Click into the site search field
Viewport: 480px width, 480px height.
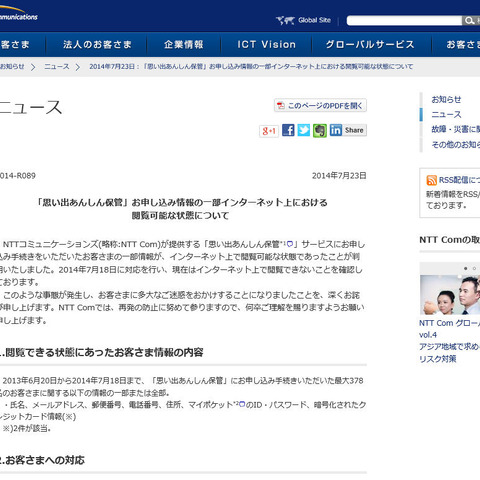coord(404,21)
